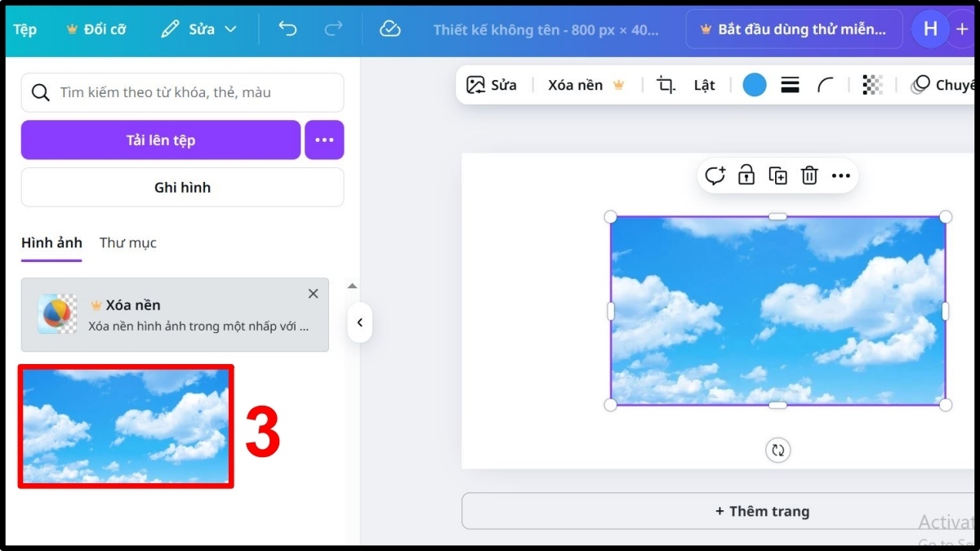Select the sky image on canvas
980x551 pixels.
coord(777,310)
